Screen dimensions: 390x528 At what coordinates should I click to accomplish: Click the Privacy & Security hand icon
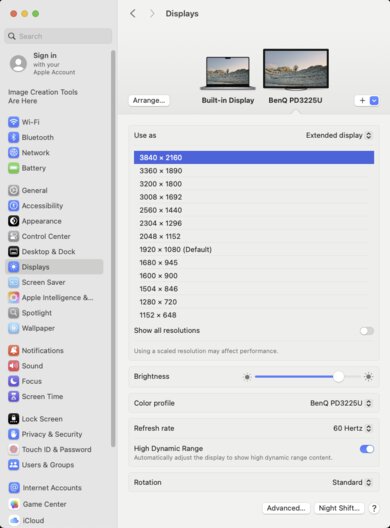click(x=13, y=434)
